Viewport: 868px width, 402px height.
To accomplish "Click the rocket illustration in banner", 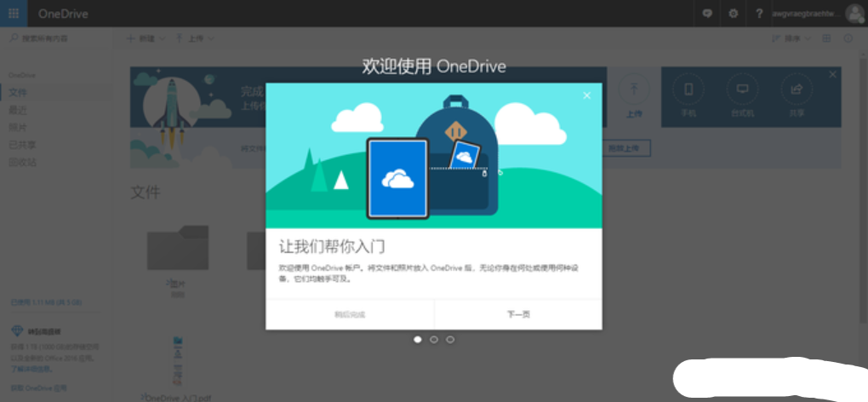I will [172, 112].
